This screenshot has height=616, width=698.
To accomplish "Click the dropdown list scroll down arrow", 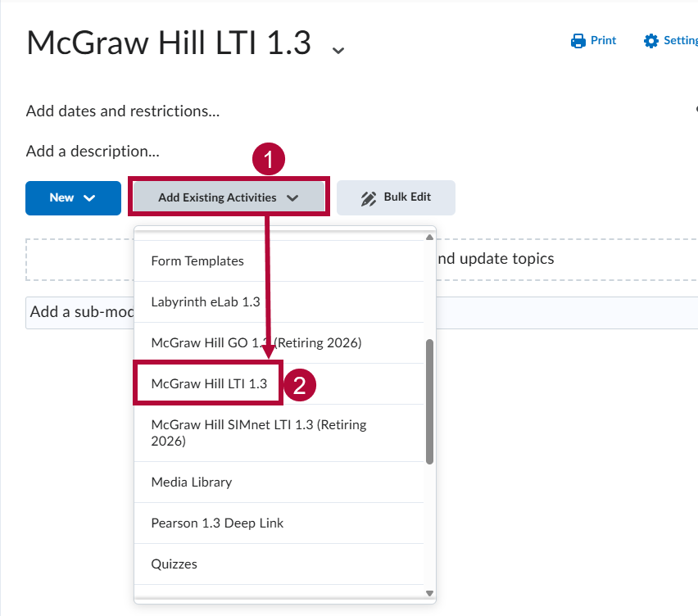I will click(x=429, y=593).
